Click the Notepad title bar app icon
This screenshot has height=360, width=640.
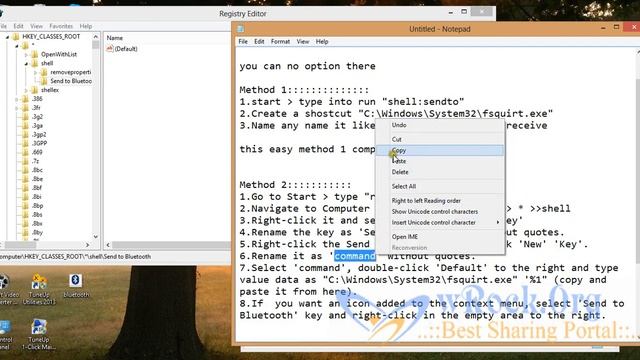pos(241,29)
